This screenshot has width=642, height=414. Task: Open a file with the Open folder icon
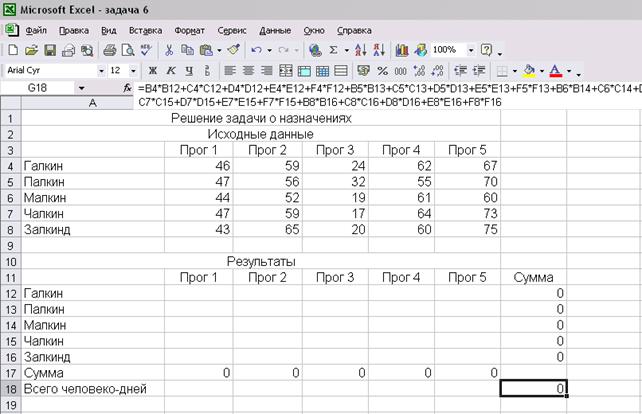click(x=29, y=49)
